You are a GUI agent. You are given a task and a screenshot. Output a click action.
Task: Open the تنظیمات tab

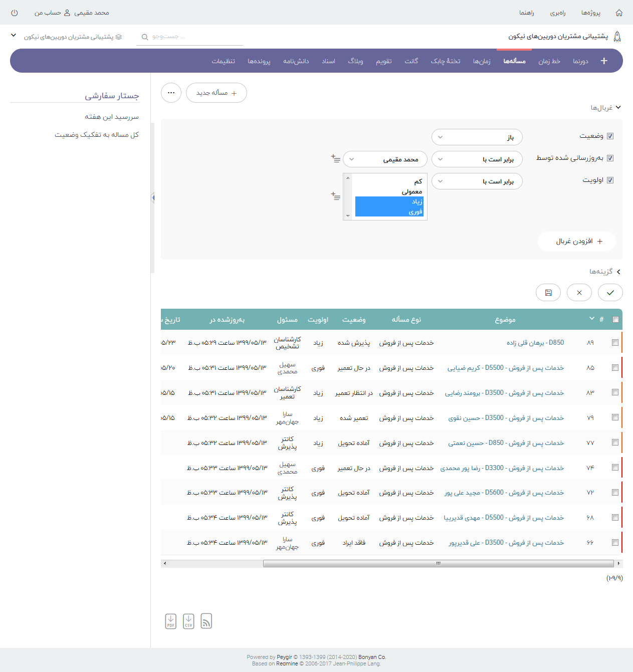pos(224,61)
